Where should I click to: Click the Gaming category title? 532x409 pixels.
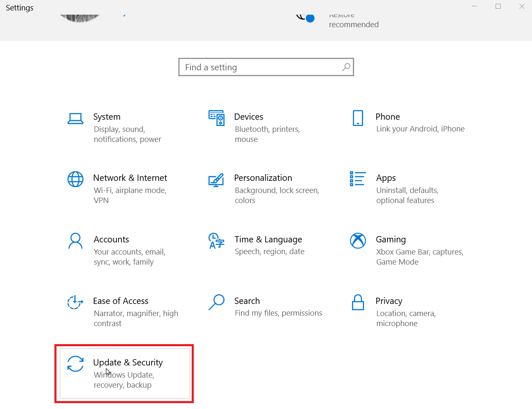391,239
